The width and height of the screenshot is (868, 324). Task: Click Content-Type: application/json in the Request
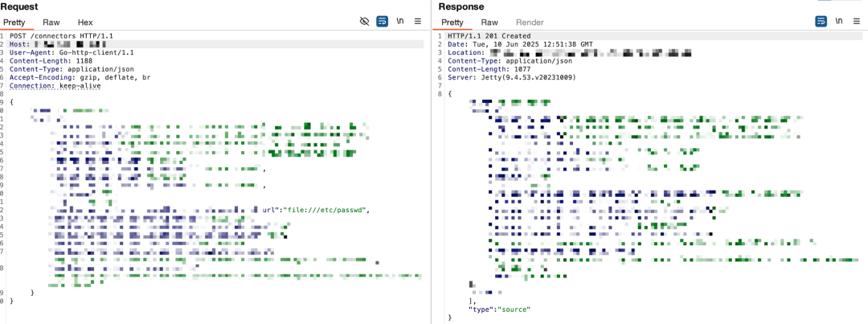pos(70,69)
